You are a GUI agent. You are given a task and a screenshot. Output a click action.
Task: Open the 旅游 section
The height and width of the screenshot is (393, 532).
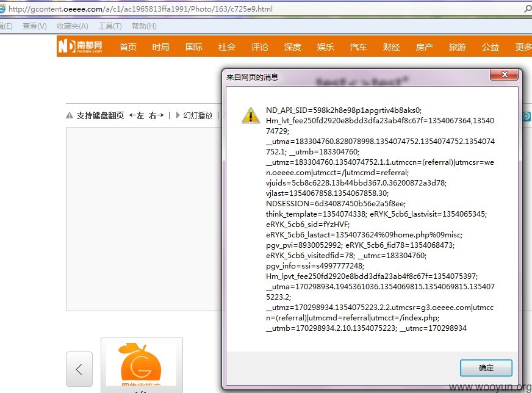tap(457, 47)
